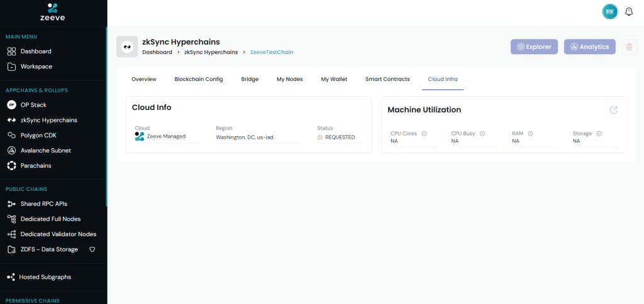Screen dimensions: 644x304
Task: Click the Polygon CDK icon
Action: [11, 136]
